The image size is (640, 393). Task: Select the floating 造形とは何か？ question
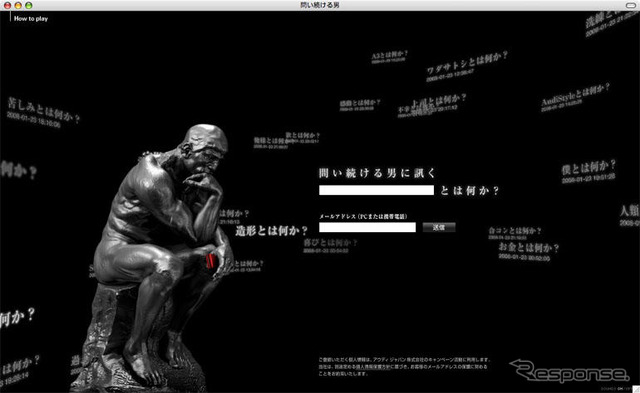[x=271, y=231]
